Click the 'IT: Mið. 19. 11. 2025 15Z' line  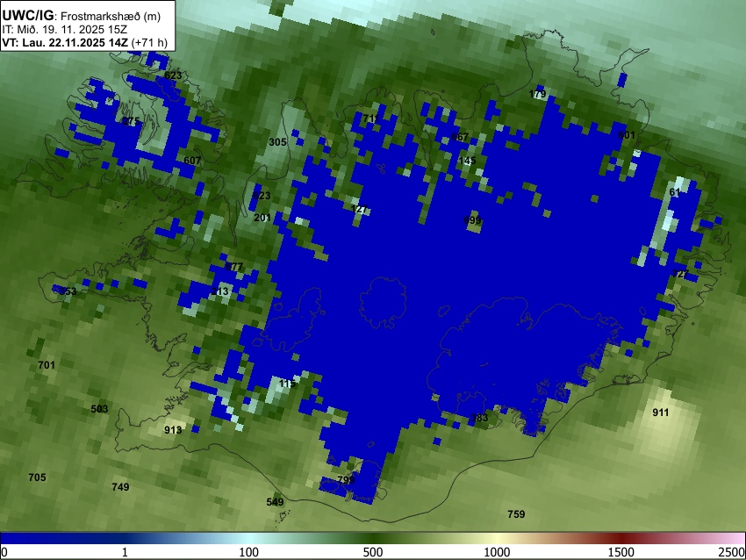click(x=64, y=30)
